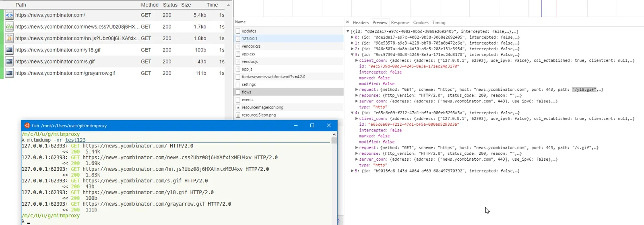Click the JS file icon of the hn.js flow
Screen dimensions: 644x225
pos(9,39)
